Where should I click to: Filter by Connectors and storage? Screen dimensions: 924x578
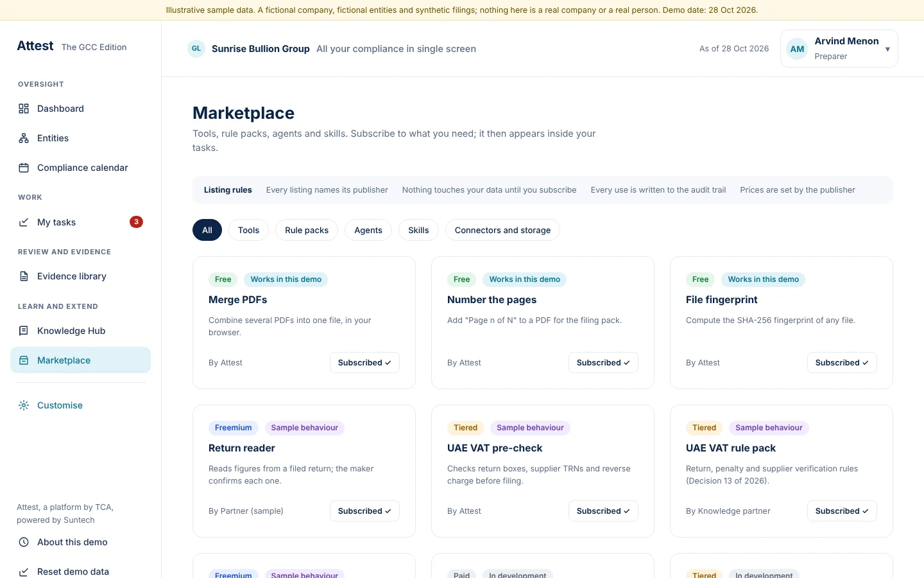(x=502, y=230)
